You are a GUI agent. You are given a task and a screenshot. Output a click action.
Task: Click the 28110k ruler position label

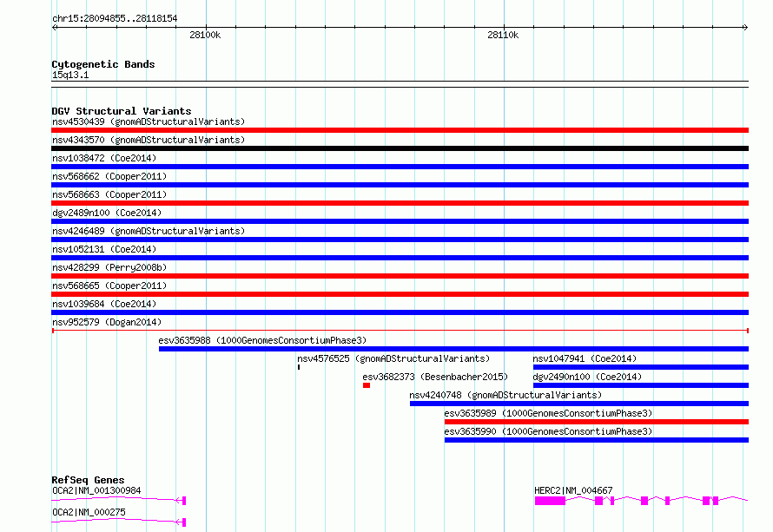[x=503, y=35]
